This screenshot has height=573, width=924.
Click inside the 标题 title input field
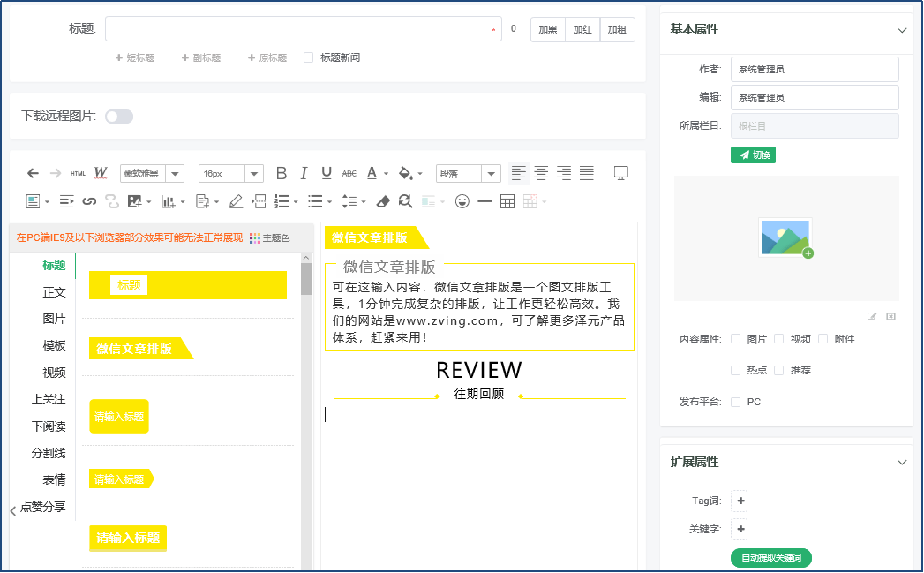[x=300, y=29]
